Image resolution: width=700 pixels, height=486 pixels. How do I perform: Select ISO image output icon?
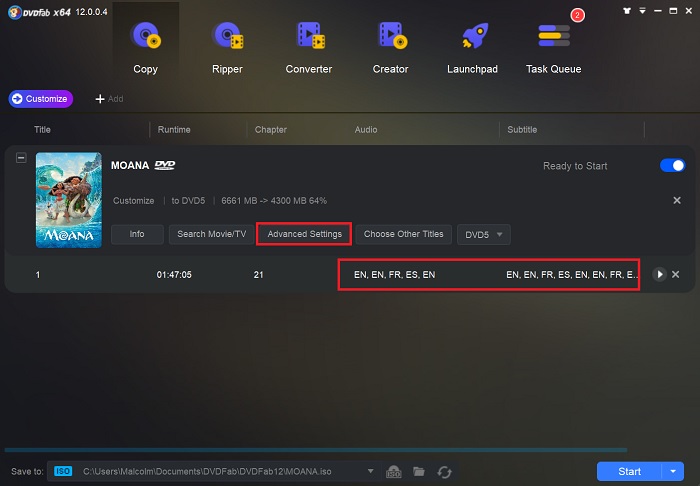tap(394, 471)
